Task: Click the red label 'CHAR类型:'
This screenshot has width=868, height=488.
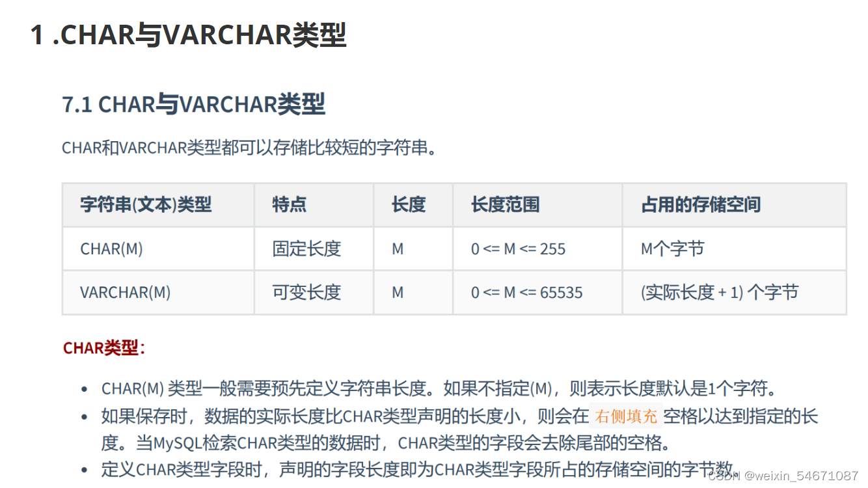Action: click(104, 348)
